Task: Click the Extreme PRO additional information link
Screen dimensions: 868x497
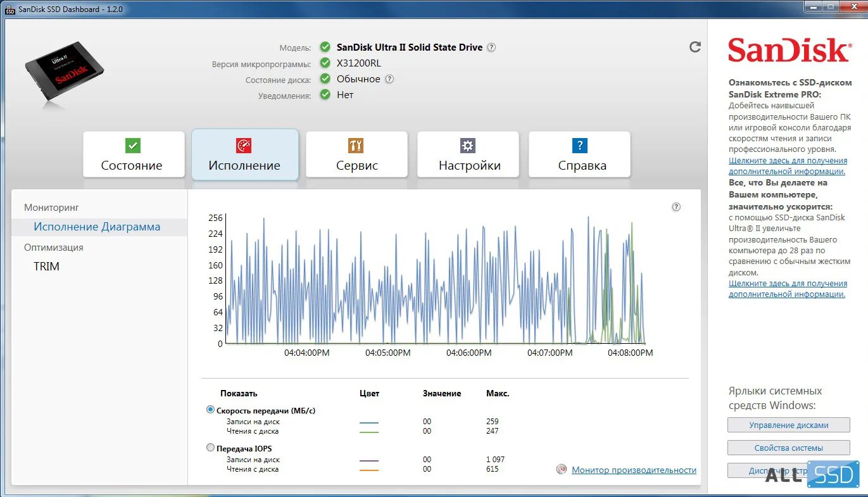Action: 788,166
